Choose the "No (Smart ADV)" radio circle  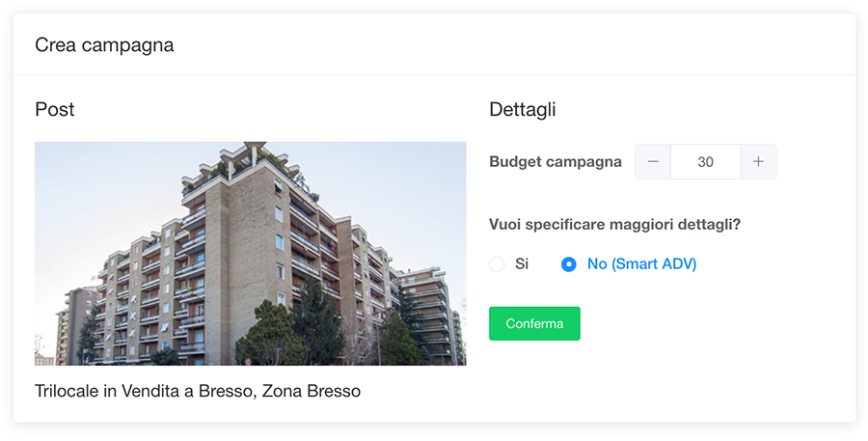(x=569, y=264)
